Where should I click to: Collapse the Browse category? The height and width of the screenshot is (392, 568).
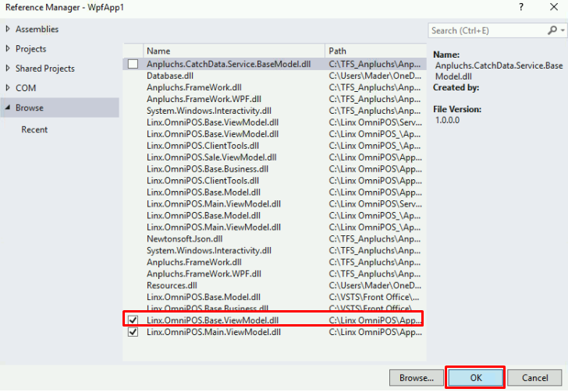(8, 108)
